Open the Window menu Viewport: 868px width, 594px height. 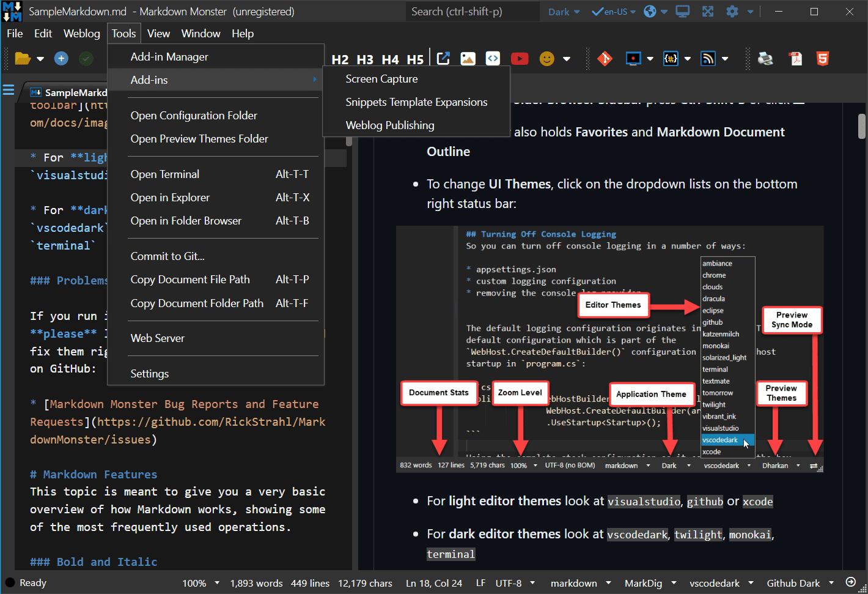pos(200,34)
